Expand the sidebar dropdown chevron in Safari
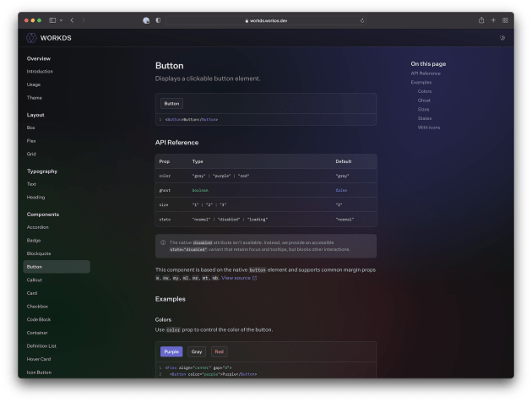The height and width of the screenshot is (402, 532). coord(61,20)
